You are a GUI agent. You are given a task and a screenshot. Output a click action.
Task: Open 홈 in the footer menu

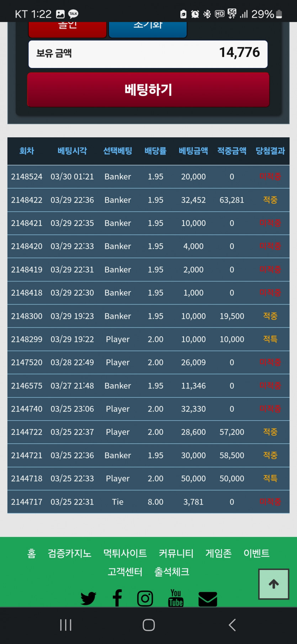31,553
